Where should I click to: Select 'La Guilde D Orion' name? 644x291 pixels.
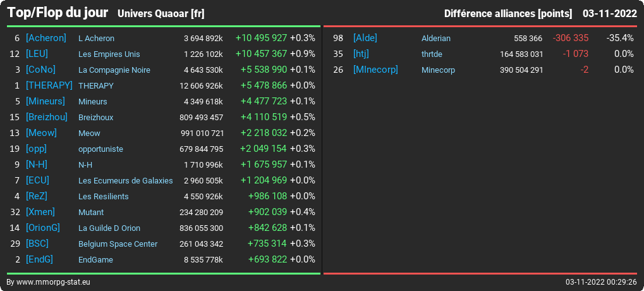[109, 228]
